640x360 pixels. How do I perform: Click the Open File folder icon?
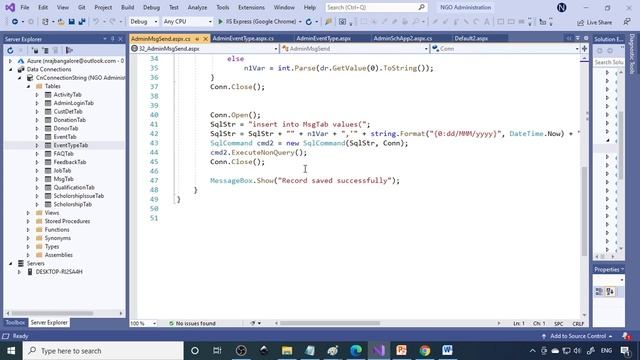[x=61, y=22]
